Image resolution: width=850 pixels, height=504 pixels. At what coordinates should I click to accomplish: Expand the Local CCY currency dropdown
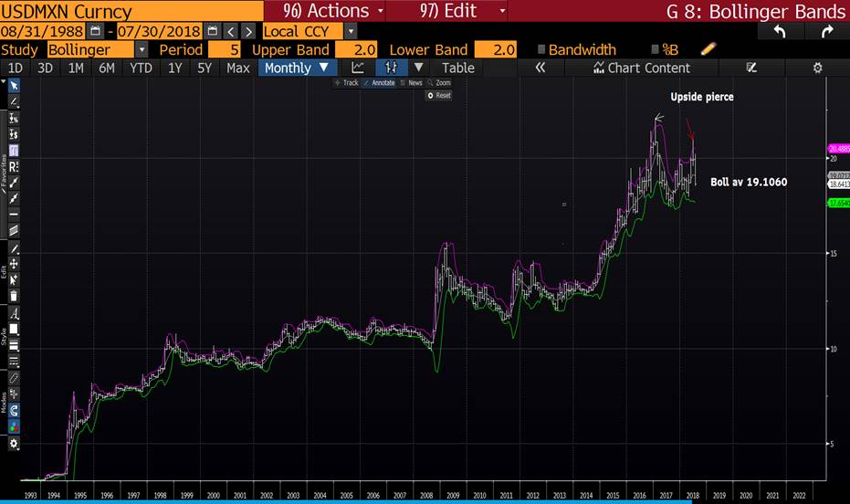point(351,32)
